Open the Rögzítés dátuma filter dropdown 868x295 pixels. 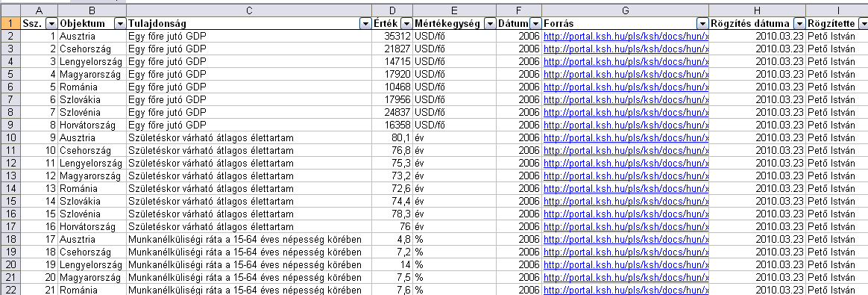click(x=799, y=23)
